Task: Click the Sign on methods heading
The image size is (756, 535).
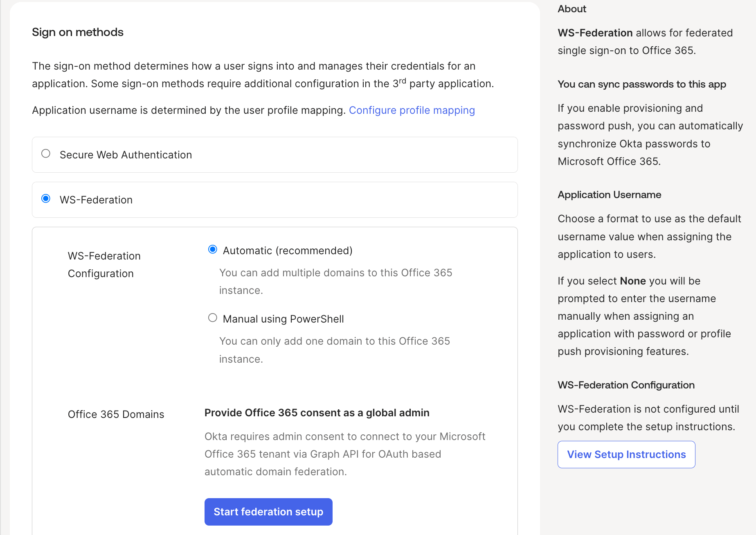Action: [78, 32]
